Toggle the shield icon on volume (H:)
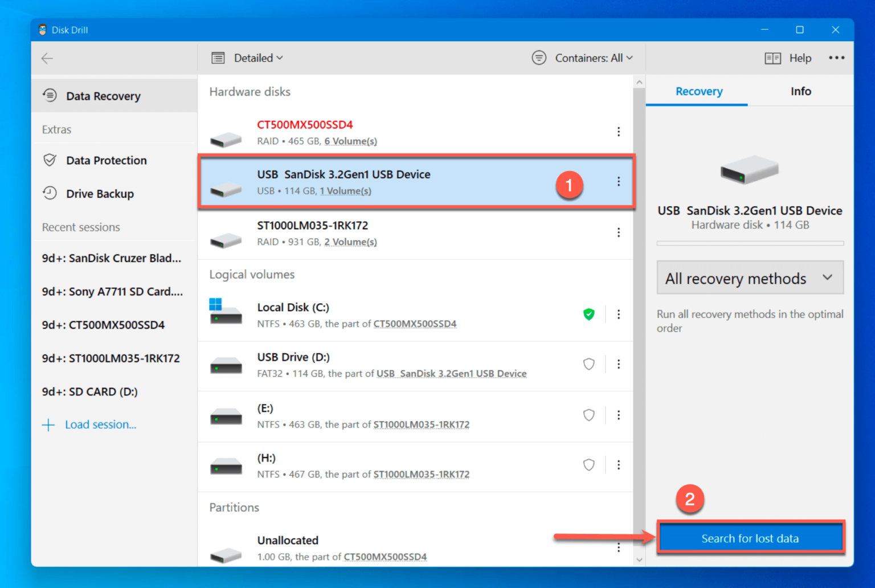Viewport: 875px width, 588px height. coord(588,465)
